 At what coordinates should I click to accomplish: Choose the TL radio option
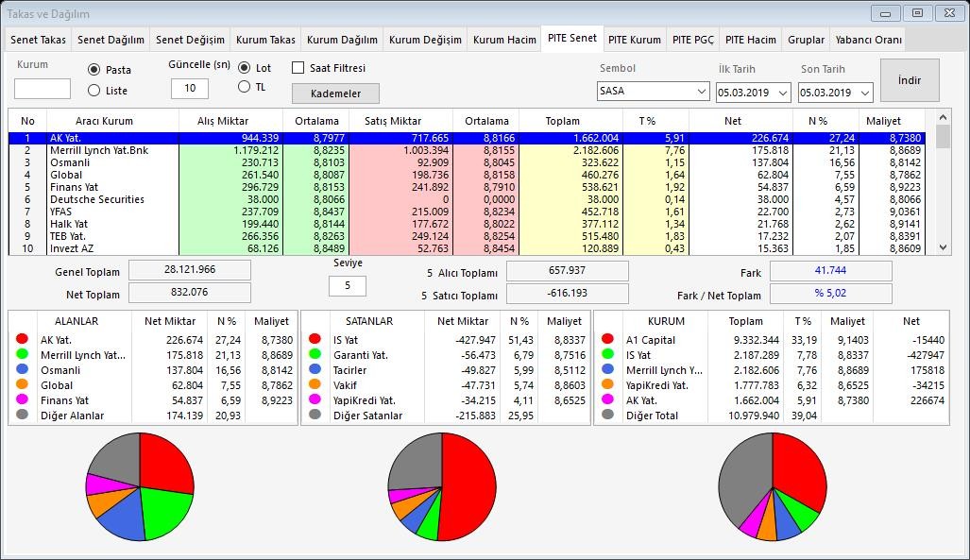click(x=245, y=87)
